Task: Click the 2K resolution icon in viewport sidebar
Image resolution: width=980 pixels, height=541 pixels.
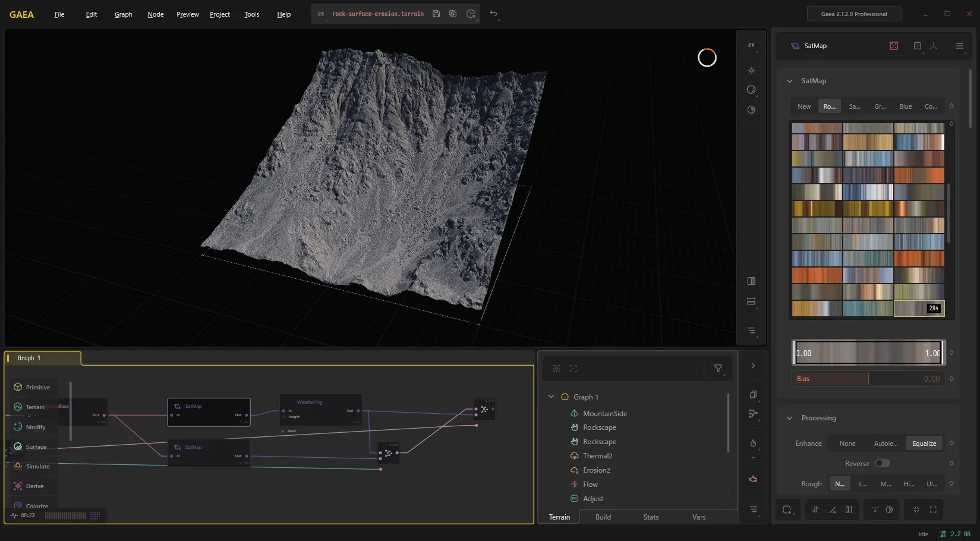Action: coord(751,45)
